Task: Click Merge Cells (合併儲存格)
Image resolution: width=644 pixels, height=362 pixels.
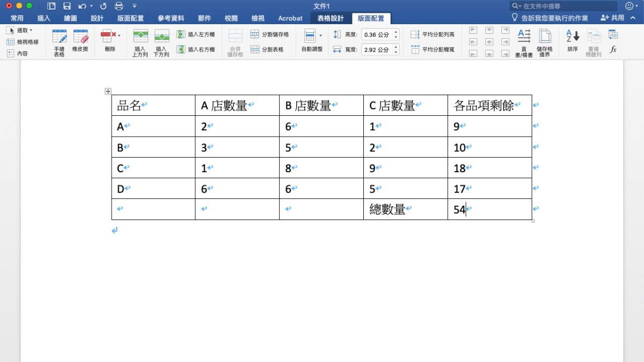Action: pyautogui.click(x=235, y=43)
